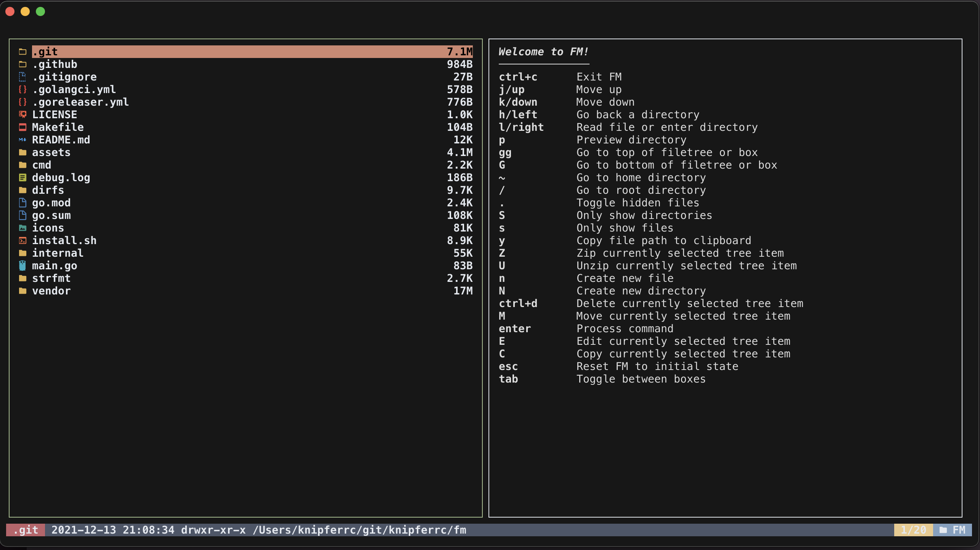Click the certificate icon next to LICENSE
Viewport: 980px width, 550px height.
pos(22,114)
